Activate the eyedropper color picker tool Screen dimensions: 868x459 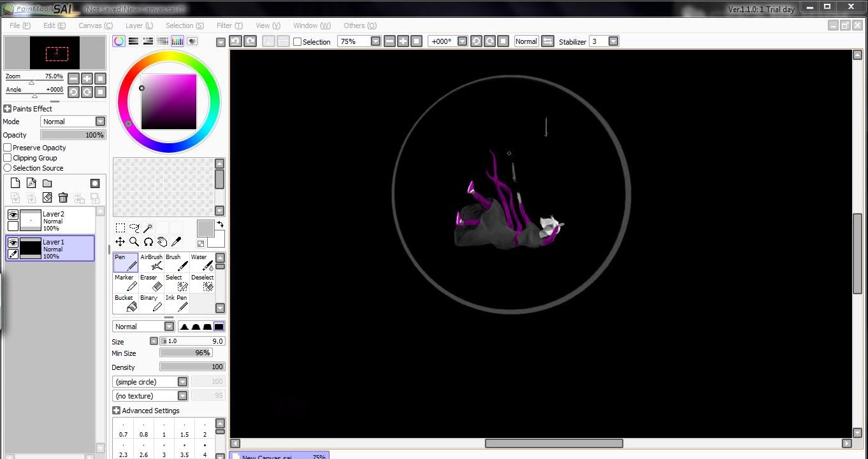(177, 242)
